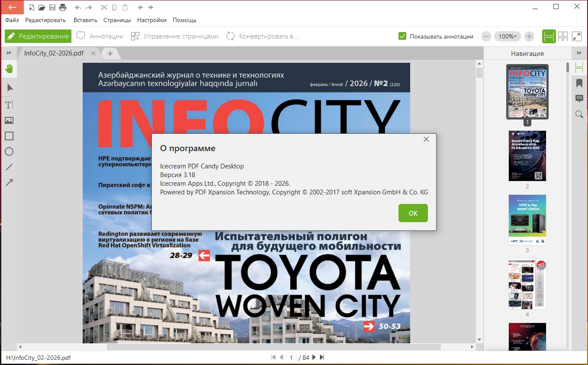This screenshot has height=365, width=588.
Task: Zoom in with the plus button
Action: [529, 36]
